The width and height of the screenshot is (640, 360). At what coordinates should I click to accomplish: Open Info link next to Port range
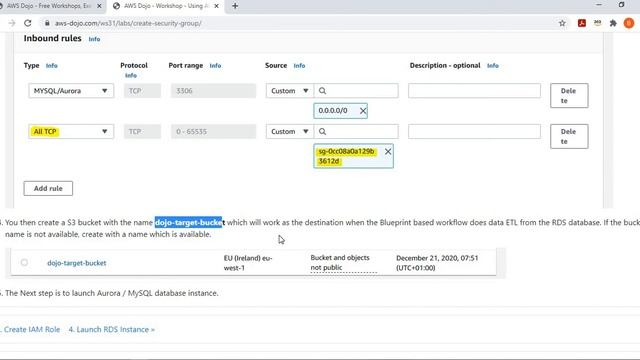pos(215,65)
